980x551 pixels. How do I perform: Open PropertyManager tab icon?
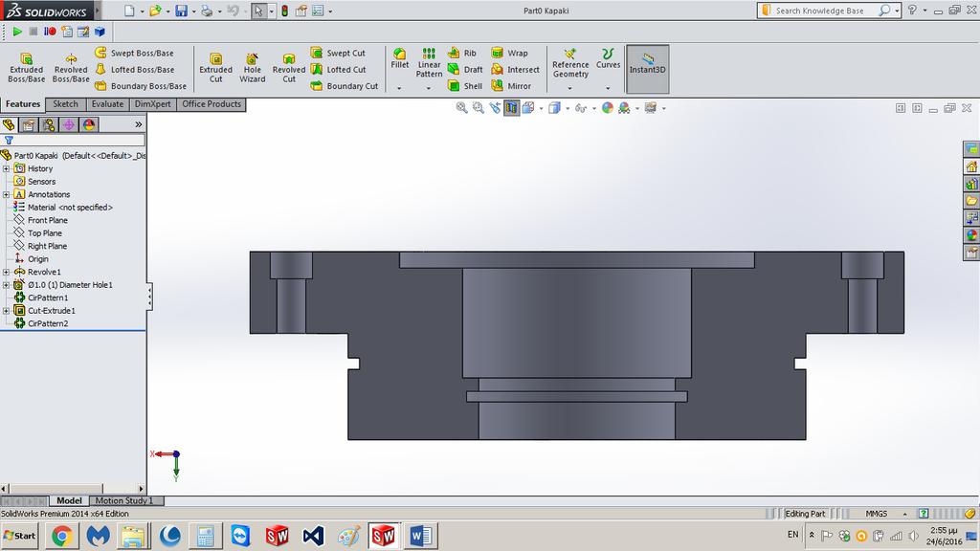29,125
